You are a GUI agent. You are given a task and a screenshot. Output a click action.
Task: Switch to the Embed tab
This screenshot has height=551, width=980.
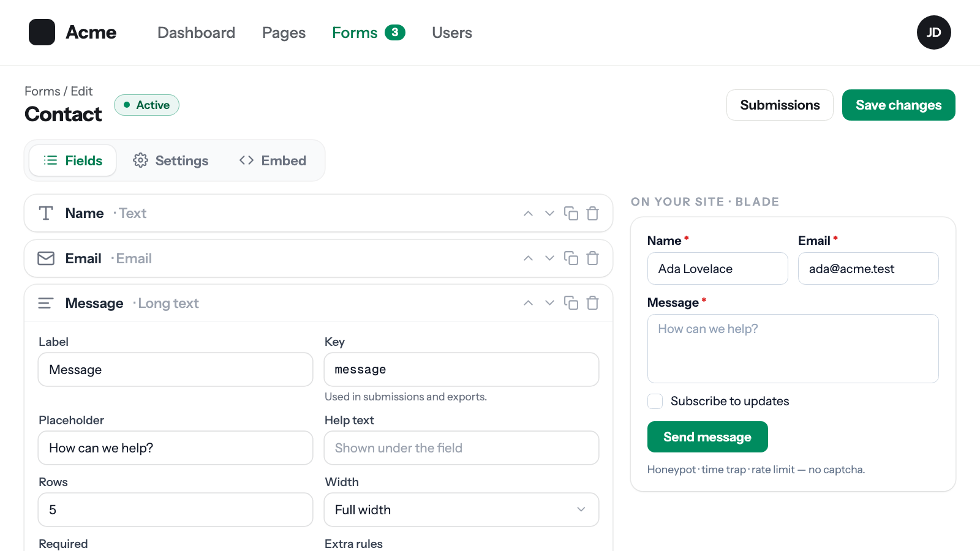[273, 160]
